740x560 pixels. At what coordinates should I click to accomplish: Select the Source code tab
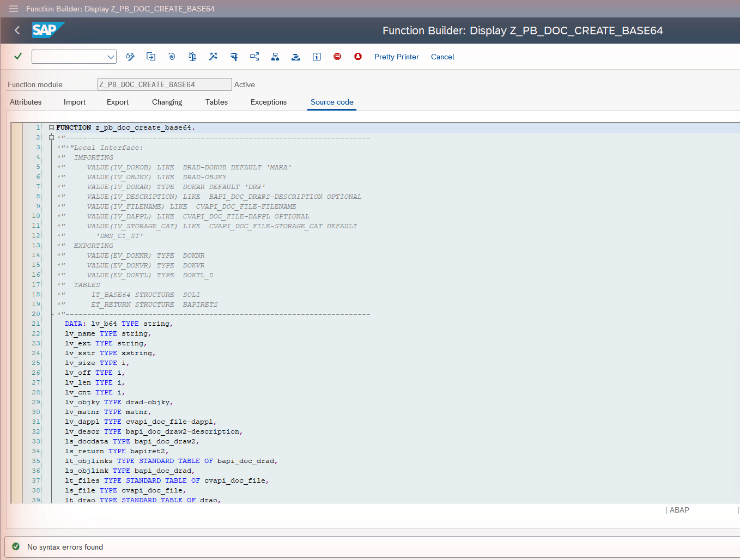(x=332, y=102)
